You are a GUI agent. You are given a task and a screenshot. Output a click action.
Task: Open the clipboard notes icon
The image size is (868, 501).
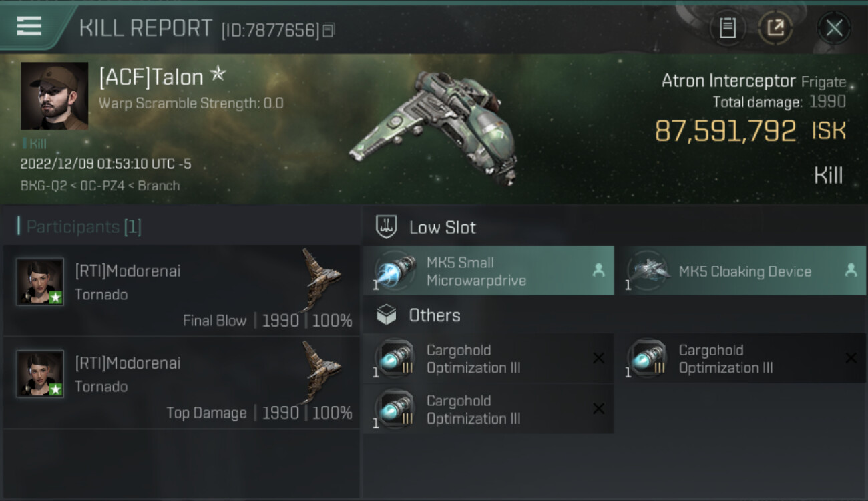coord(728,28)
